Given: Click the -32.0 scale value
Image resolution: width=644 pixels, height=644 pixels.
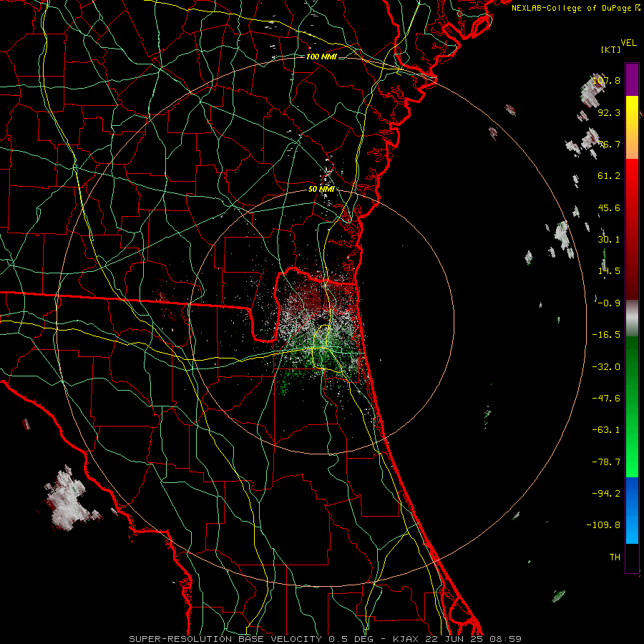Looking at the screenshot, I should point(606,367).
